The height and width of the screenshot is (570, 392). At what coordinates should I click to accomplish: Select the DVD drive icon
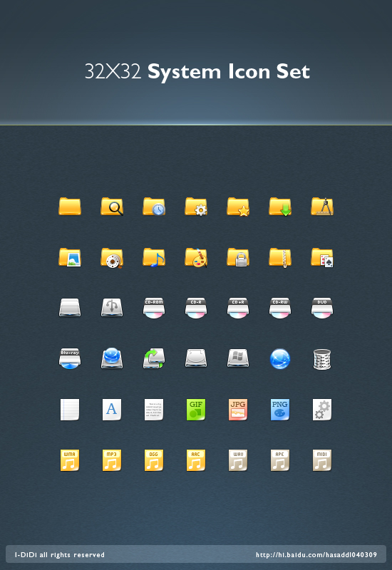pyautogui.click(x=322, y=309)
